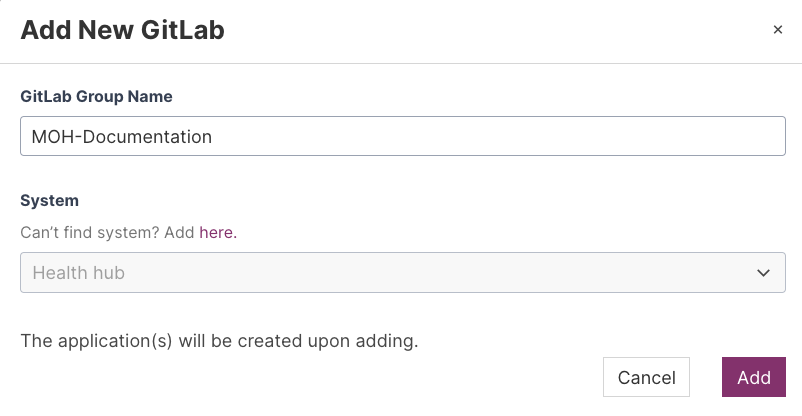The image size is (802, 416).
Task: Open the System dropdown showing Health hub
Action: pos(402,272)
